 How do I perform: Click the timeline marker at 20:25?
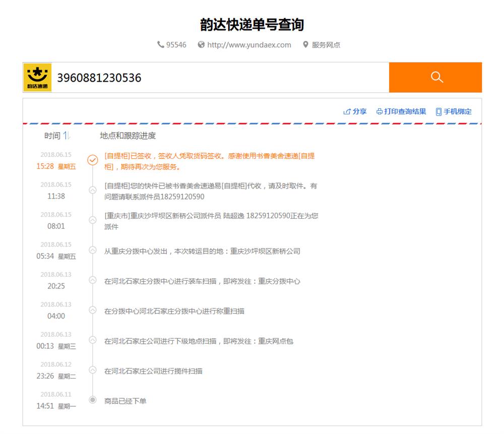[93, 280]
